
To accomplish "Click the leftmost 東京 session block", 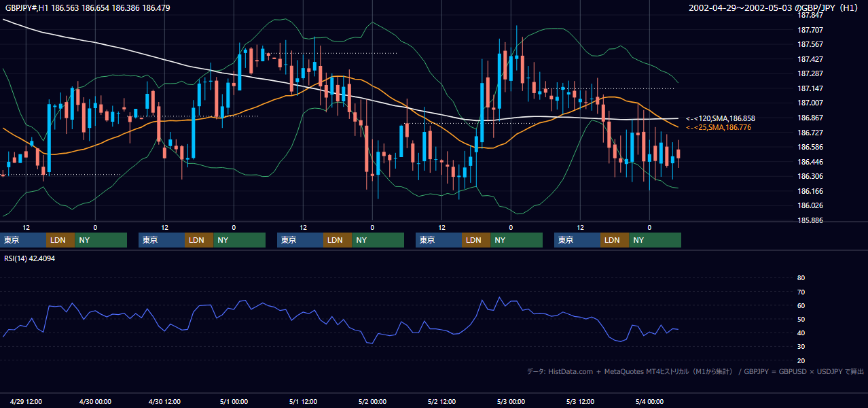I will (x=23, y=240).
